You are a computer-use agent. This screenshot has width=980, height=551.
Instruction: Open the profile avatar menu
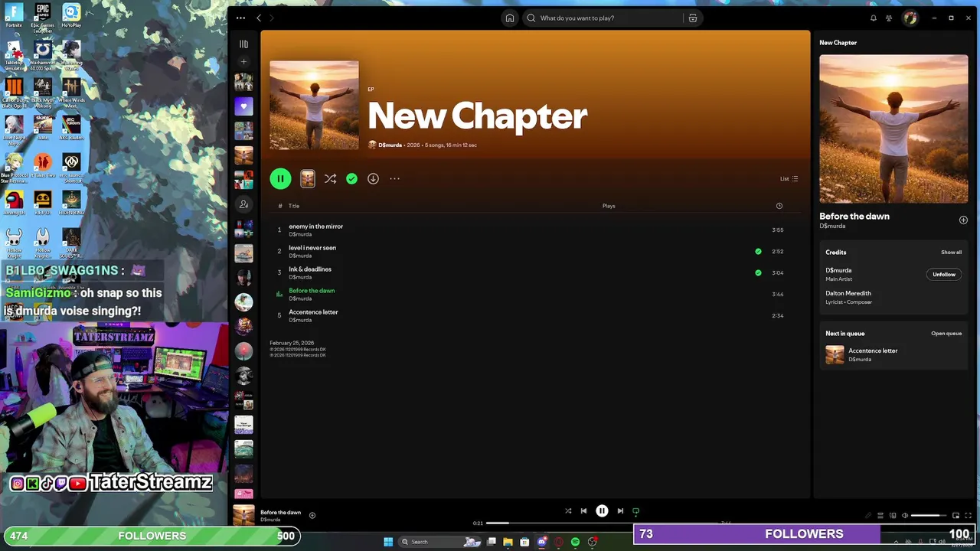pyautogui.click(x=910, y=18)
